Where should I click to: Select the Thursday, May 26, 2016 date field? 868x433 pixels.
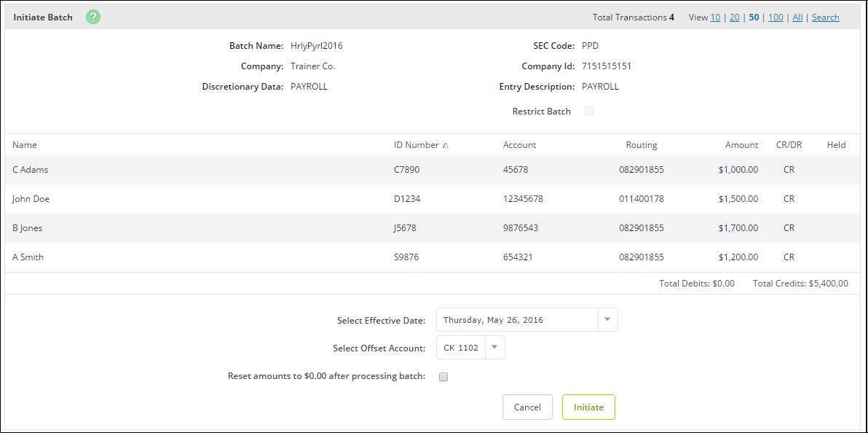click(x=518, y=320)
